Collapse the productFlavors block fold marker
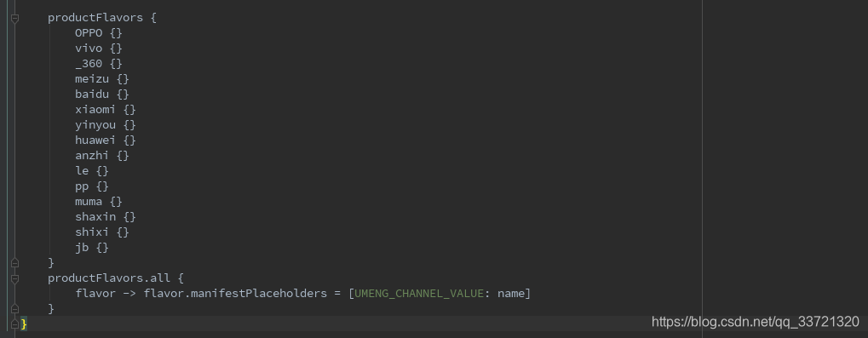Viewport: 868px width, 338px height. tap(15, 18)
